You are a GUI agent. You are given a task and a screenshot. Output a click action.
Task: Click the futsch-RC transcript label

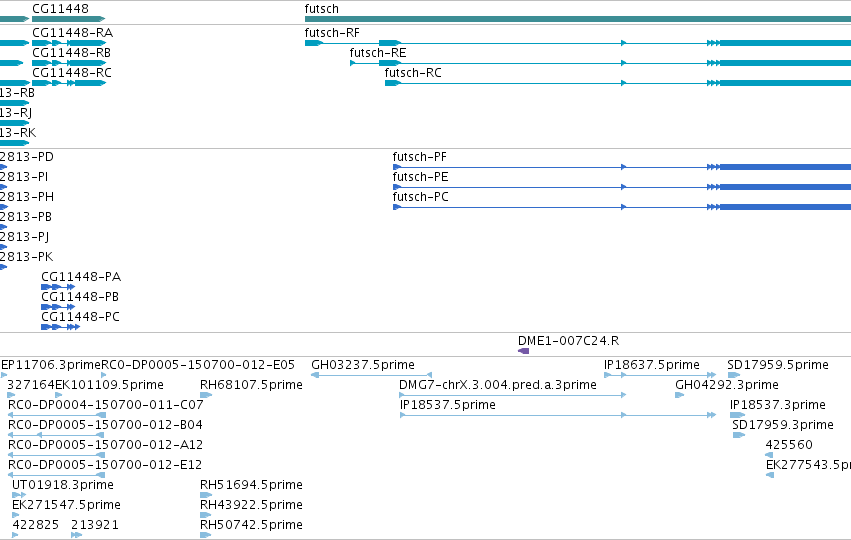413,73
